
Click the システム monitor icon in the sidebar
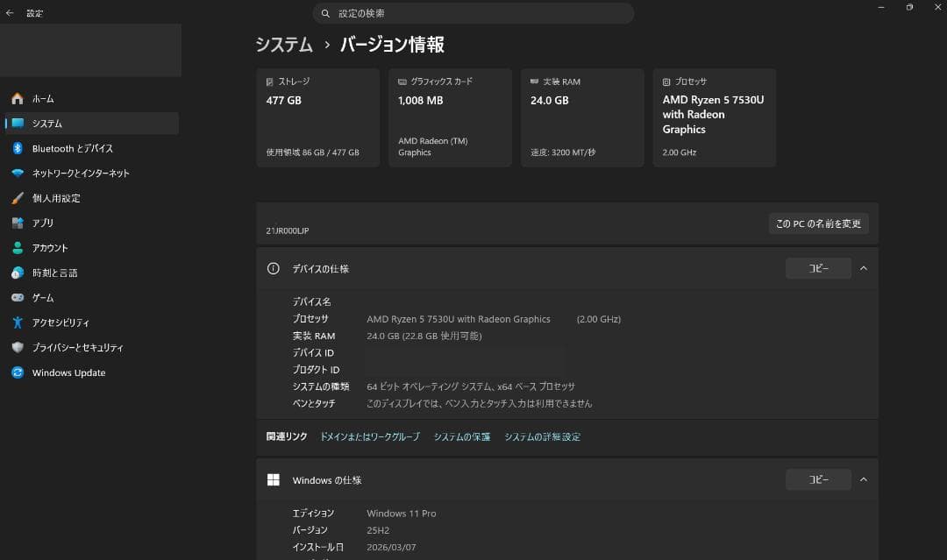point(18,123)
